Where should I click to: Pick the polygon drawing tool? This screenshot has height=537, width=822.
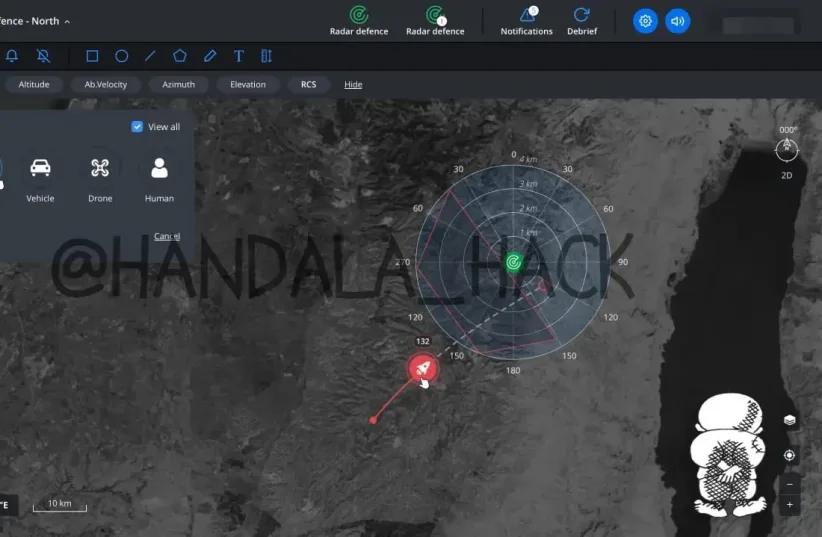180,56
